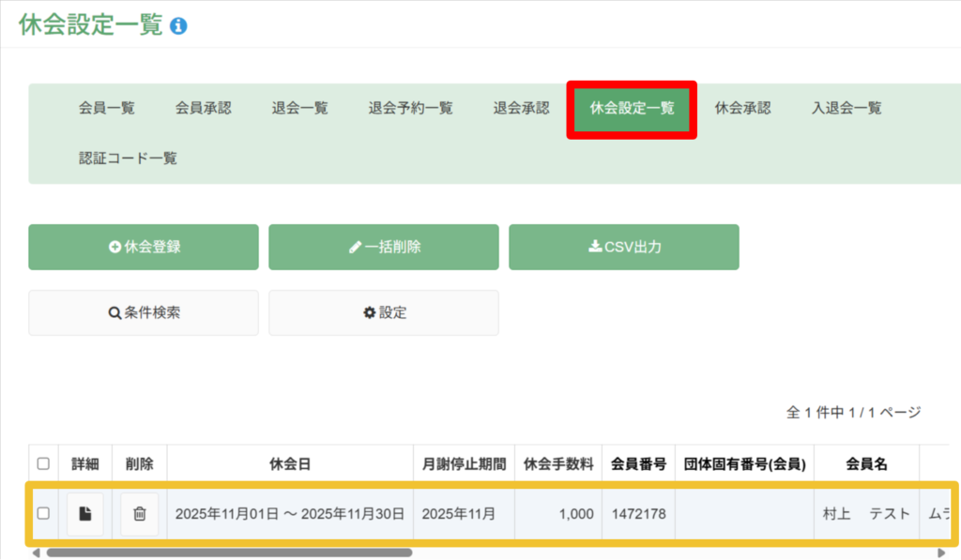Select the 休会設定一覧 active tab
961x560 pixels.
(632, 108)
